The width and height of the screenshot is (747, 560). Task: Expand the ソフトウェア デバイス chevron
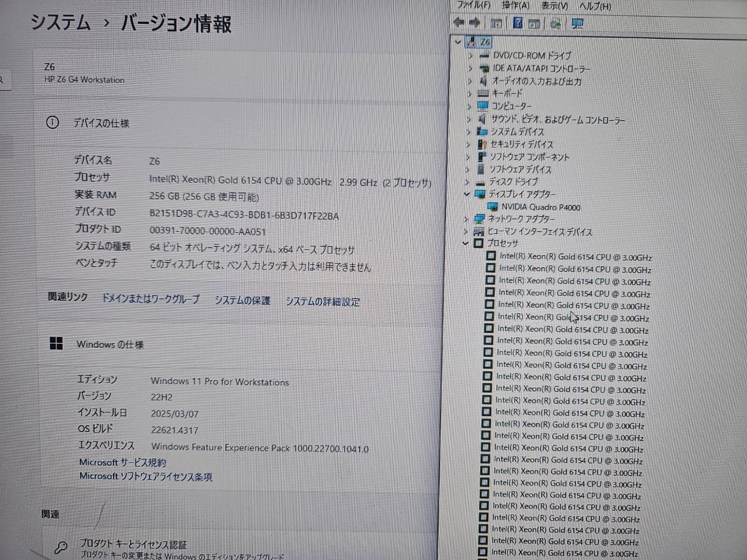click(x=467, y=169)
